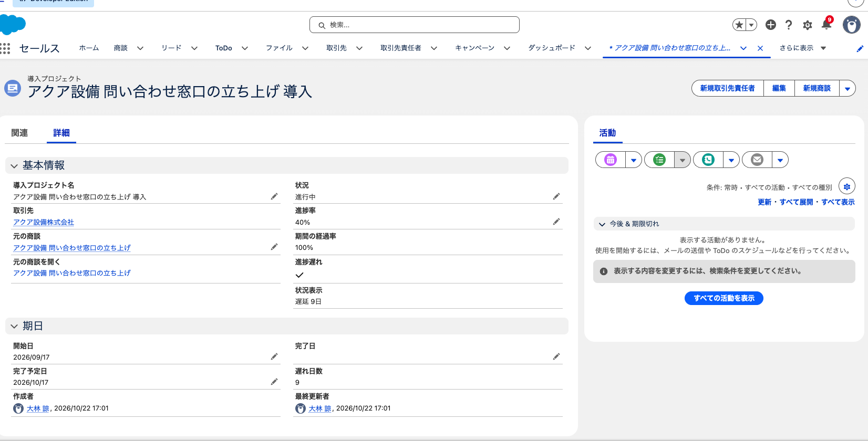Open the ダッシュボード tab dropdown chevron

[588, 48]
